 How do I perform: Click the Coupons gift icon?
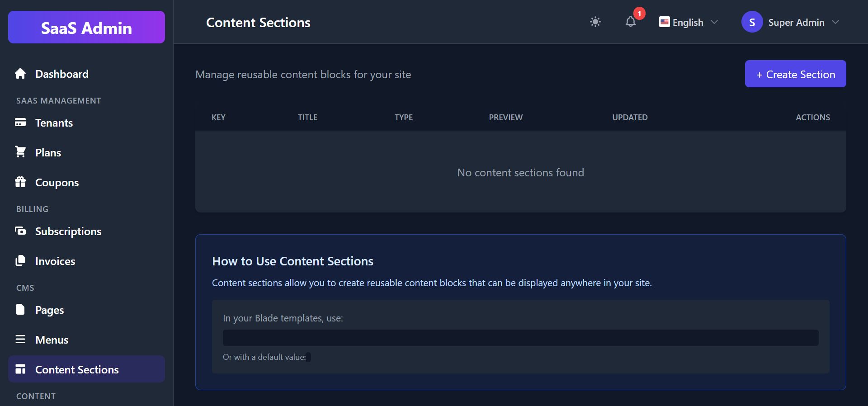click(x=20, y=182)
